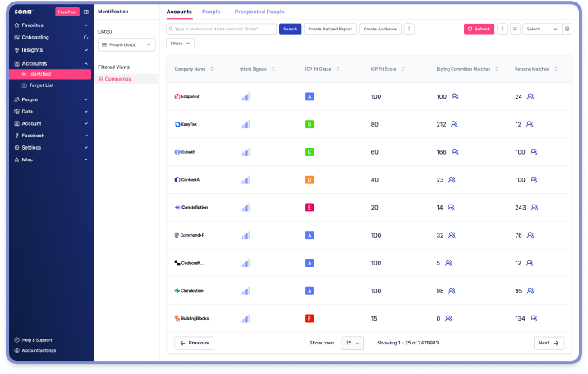
Task: View persona matches people for BuildingBlocks
Action: [534, 318]
